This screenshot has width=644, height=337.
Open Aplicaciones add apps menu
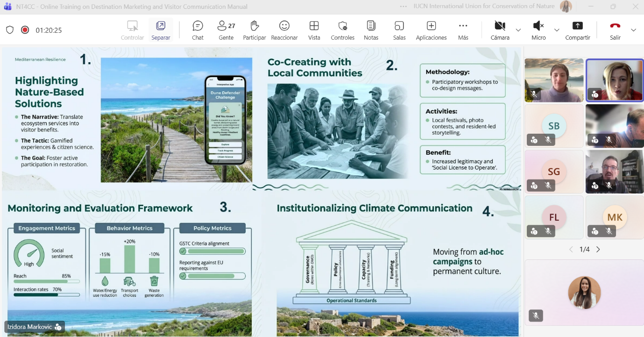pyautogui.click(x=431, y=30)
